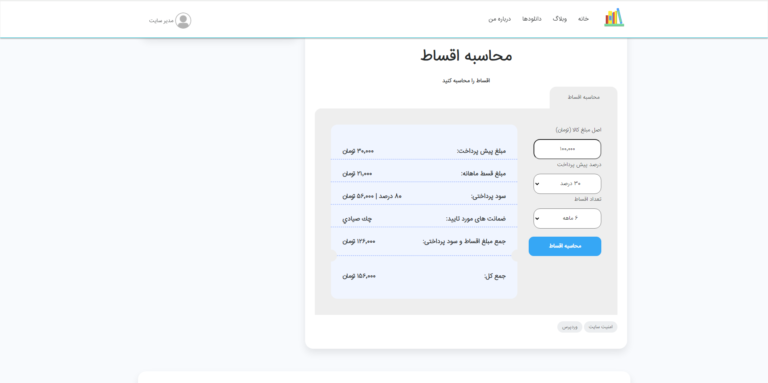Click the وردپرس tag
This screenshot has width=768, height=383.
(x=570, y=327)
